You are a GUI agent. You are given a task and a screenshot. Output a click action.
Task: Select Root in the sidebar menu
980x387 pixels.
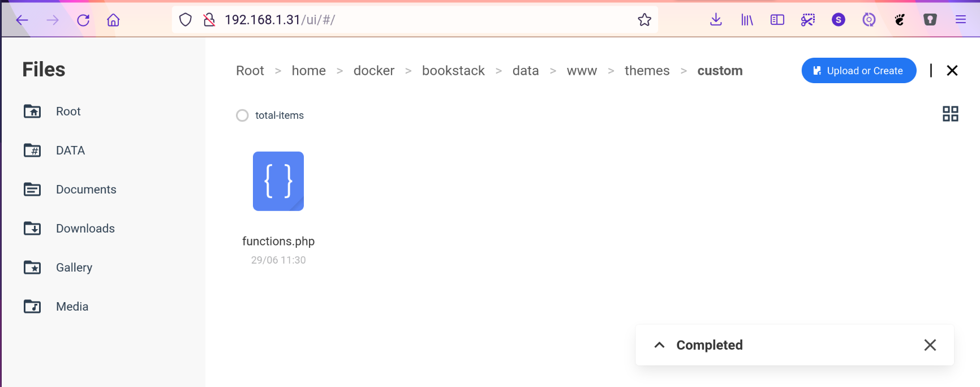tap(68, 111)
